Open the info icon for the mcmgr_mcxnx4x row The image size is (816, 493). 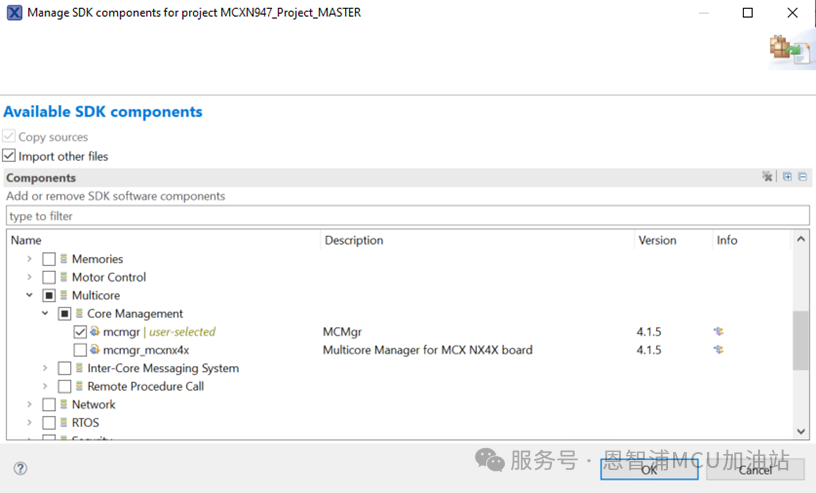coord(719,350)
